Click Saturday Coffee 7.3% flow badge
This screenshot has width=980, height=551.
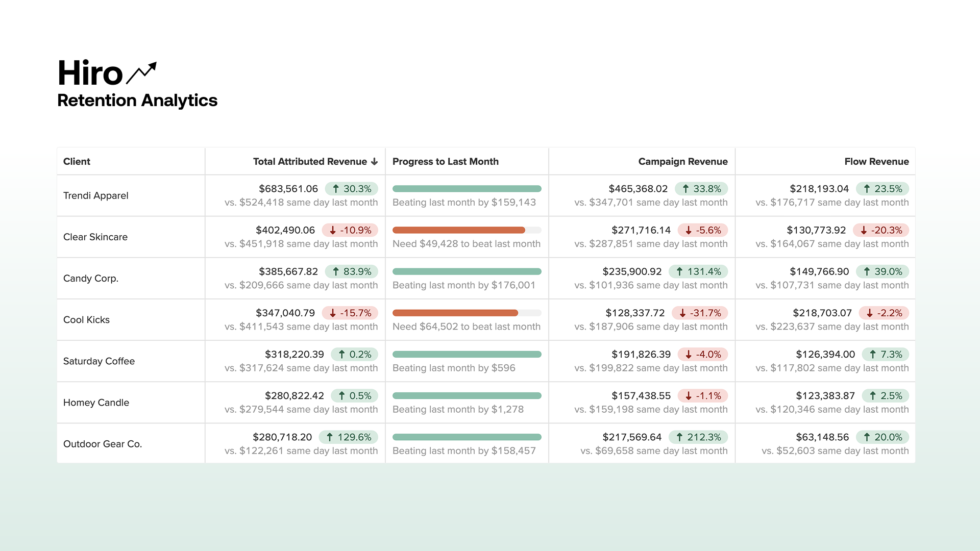[x=885, y=354]
